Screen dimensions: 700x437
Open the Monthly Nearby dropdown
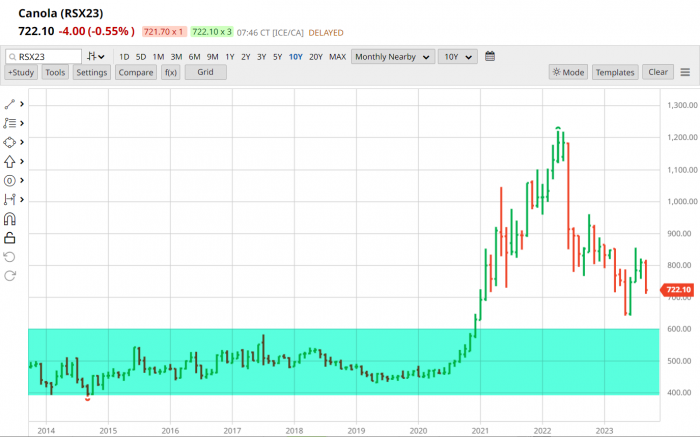393,57
